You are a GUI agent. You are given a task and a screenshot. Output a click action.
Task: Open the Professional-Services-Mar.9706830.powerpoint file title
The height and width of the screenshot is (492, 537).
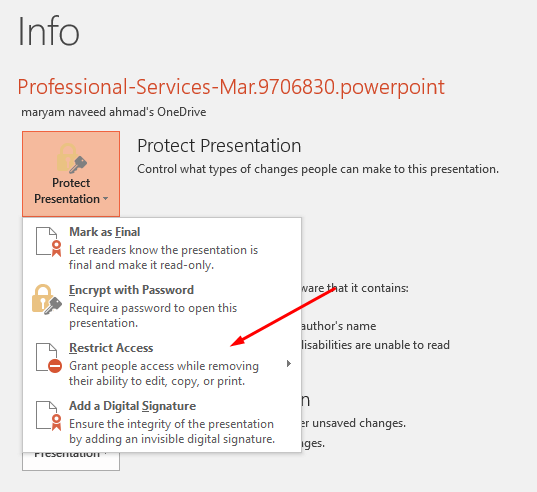231,87
